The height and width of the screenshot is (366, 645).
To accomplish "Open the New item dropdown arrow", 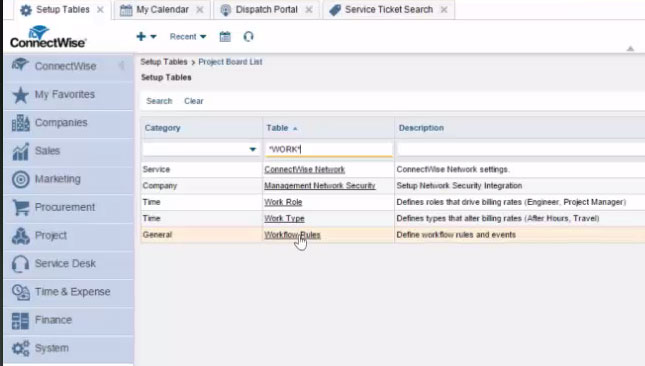I will 153,37.
